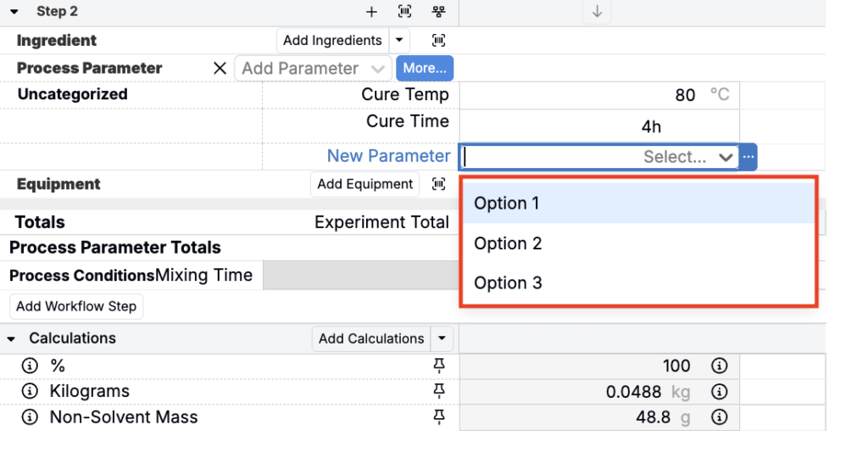This screenshot has height=464, width=868.
Task: Toggle the pin for Kilograms
Action: [438, 391]
